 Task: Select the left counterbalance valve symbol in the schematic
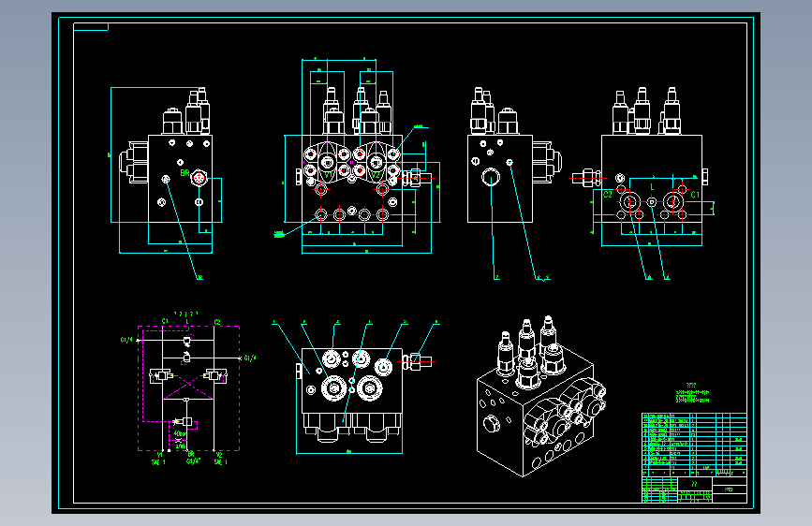(x=161, y=375)
